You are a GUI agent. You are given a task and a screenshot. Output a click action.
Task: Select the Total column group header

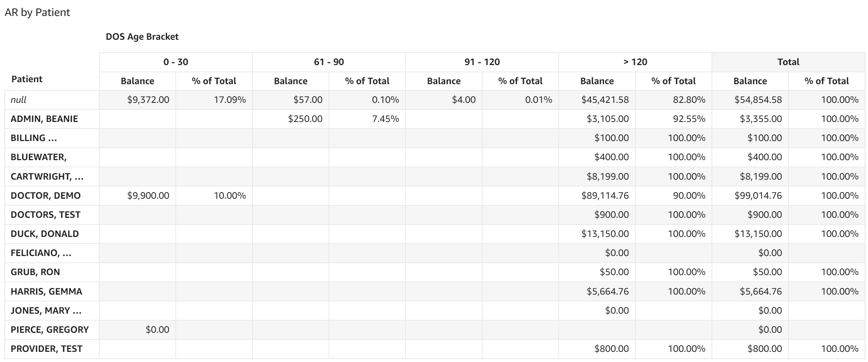click(x=788, y=62)
